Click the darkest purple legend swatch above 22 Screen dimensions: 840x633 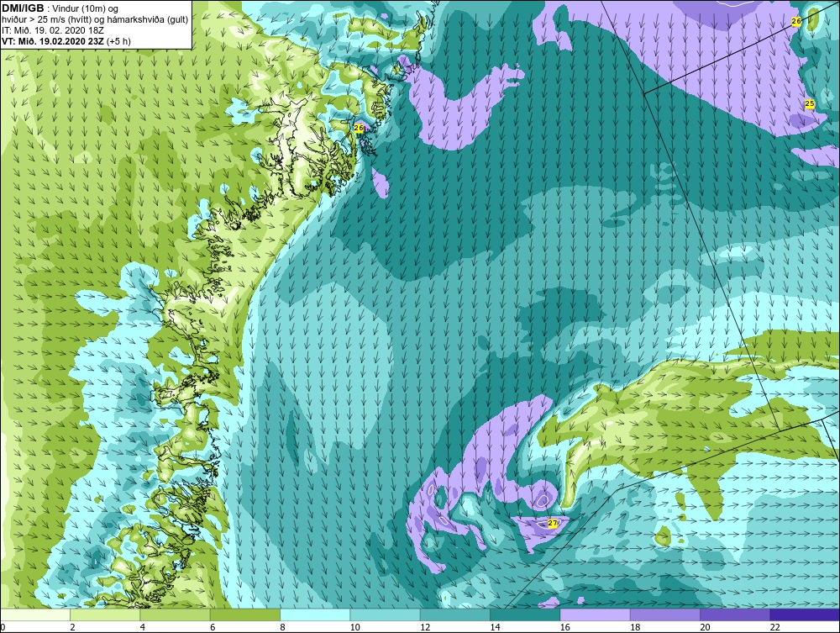pyautogui.click(x=805, y=615)
